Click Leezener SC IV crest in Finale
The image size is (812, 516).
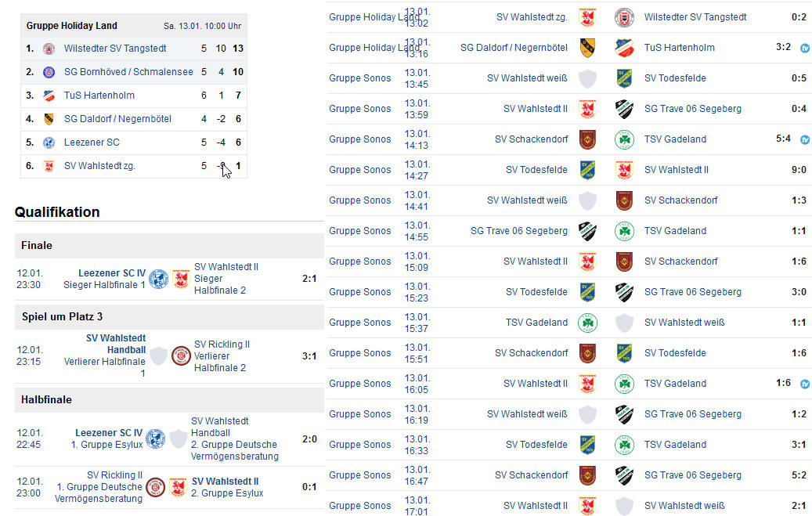point(158,279)
